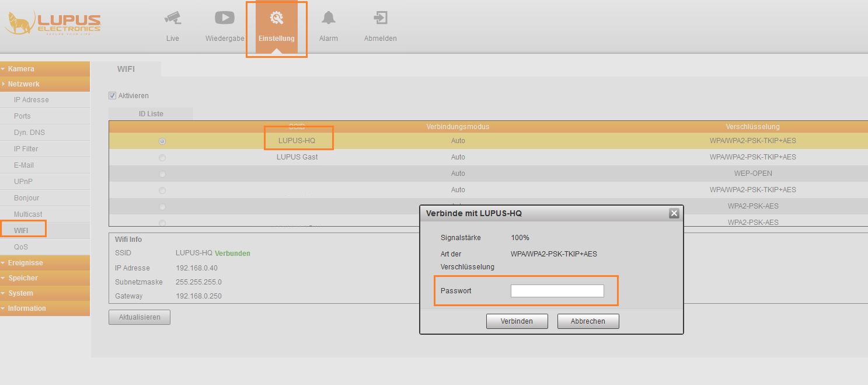Click the subnet mask 255.255.255.0 value

tap(198, 282)
